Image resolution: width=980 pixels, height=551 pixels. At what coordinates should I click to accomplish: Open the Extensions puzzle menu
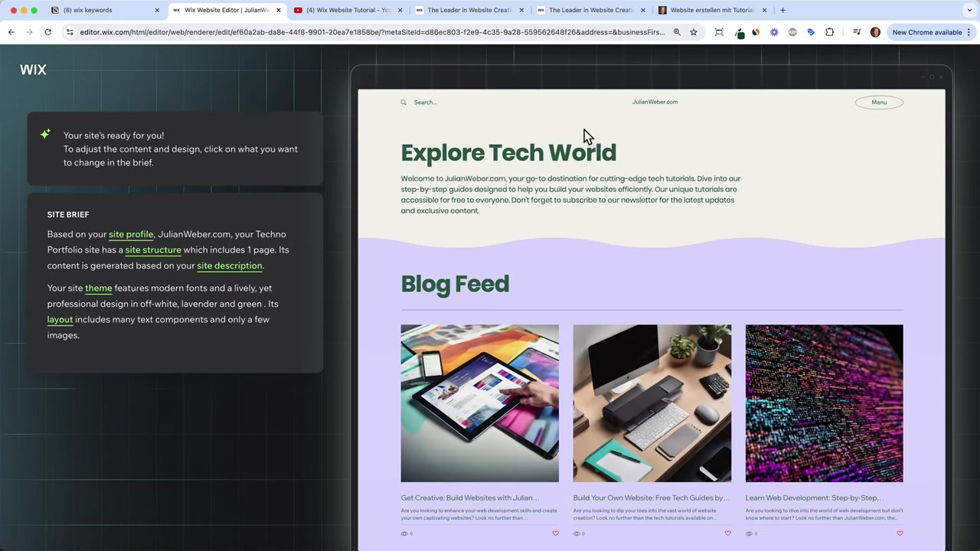830,32
